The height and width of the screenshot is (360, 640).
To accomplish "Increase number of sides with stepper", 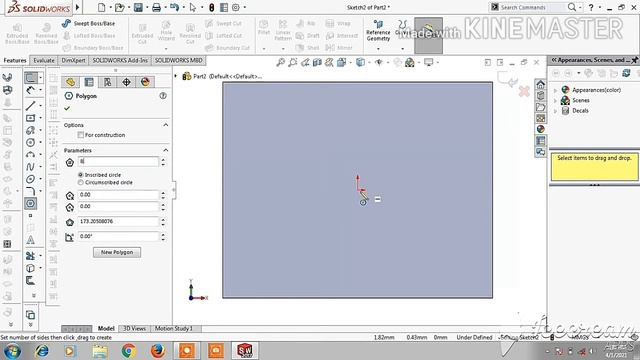I will click(x=163, y=160).
